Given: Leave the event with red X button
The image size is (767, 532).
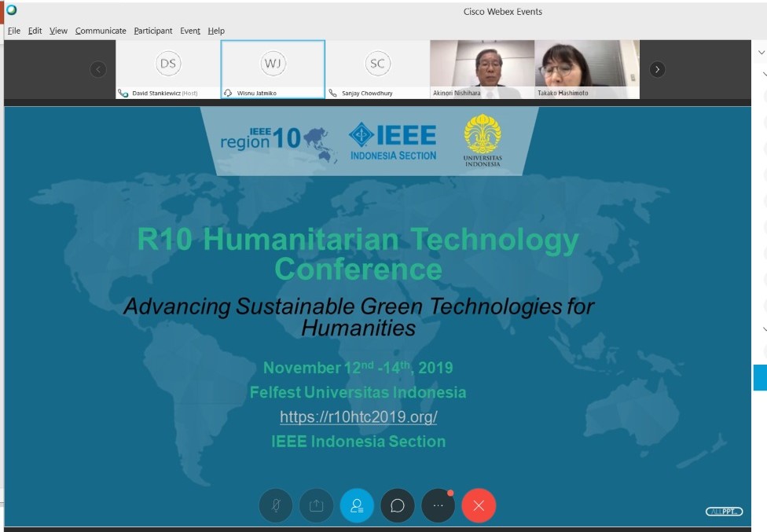Looking at the screenshot, I should [479, 505].
